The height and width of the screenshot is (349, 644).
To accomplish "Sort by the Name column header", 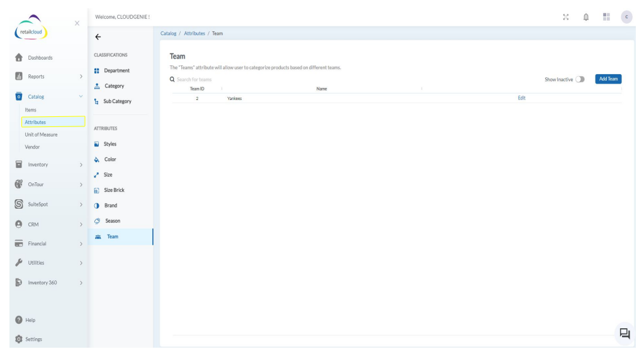I will tap(322, 89).
